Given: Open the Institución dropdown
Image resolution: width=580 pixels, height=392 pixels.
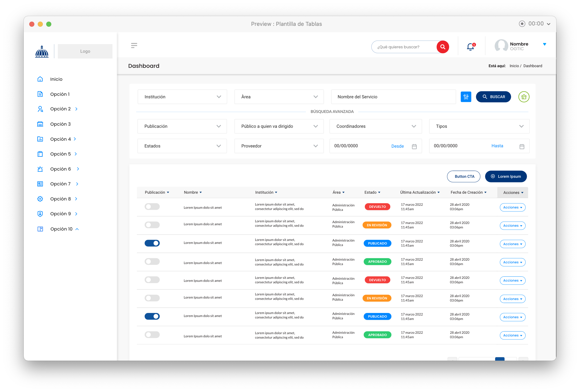Looking at the screenshot, I should point(182,97).
